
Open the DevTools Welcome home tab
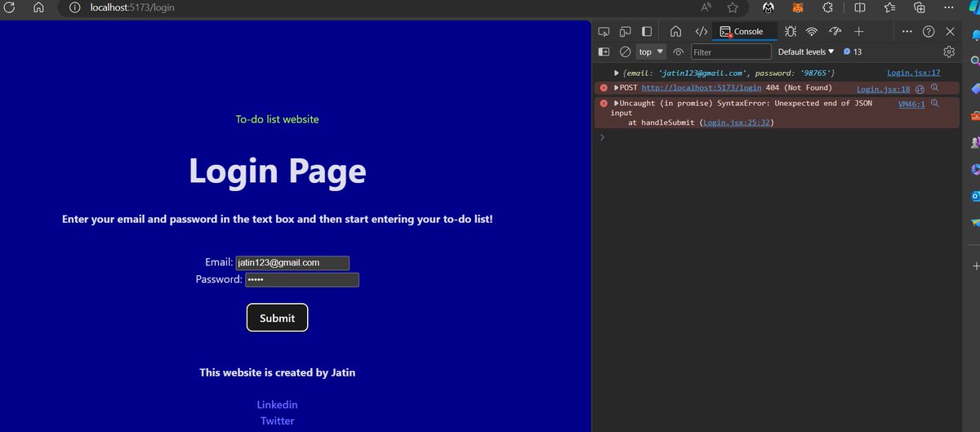click(x=675, y=31)
